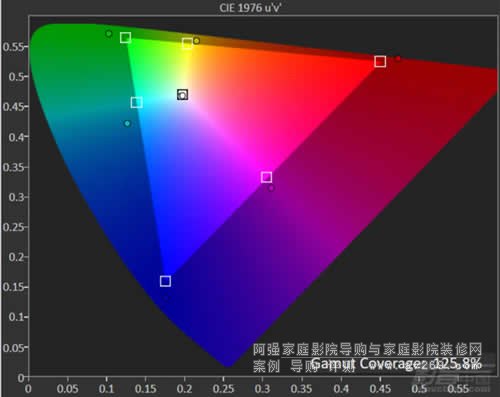Click the 0.45 label on horizontal axis
This screenshot has width=500, height=397.
380,389
